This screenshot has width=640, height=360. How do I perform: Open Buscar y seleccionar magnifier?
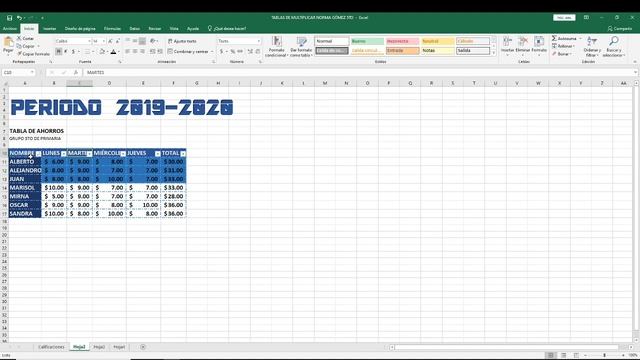[x=613, y=47]
